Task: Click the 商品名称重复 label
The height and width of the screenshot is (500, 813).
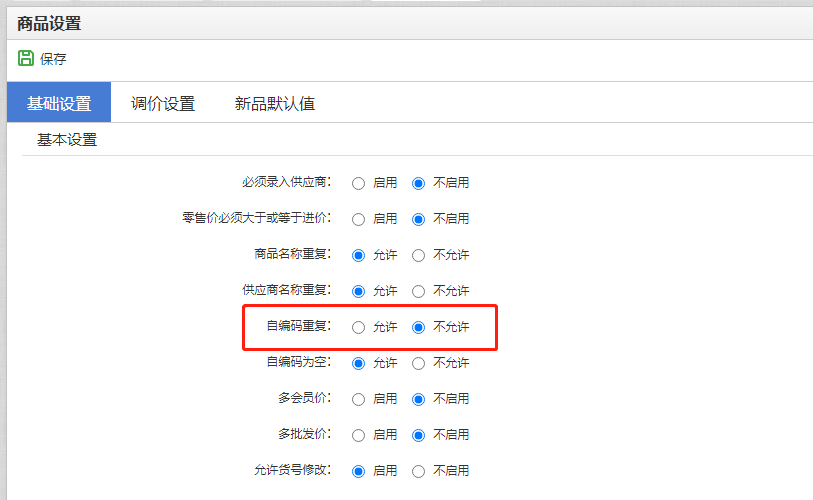Action: click(292, 254)
